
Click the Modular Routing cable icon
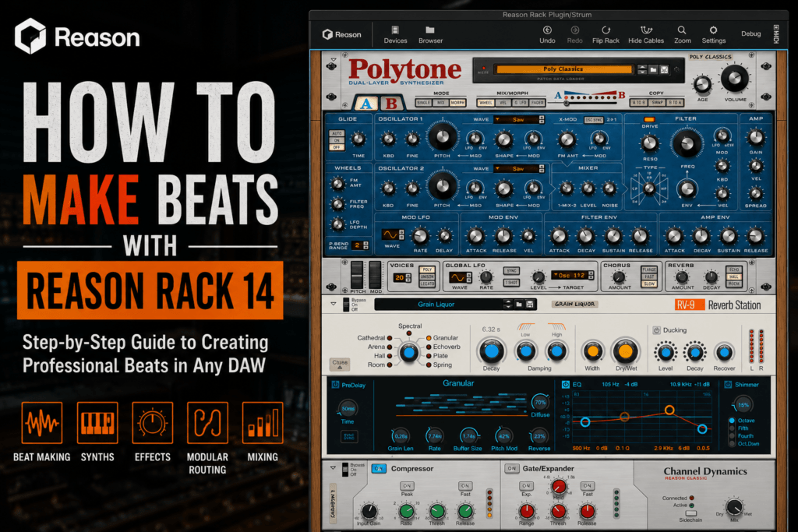coord(207,423)
